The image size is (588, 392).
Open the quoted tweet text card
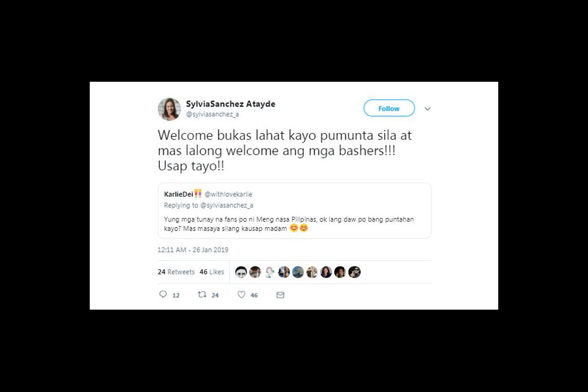(295, 211)
